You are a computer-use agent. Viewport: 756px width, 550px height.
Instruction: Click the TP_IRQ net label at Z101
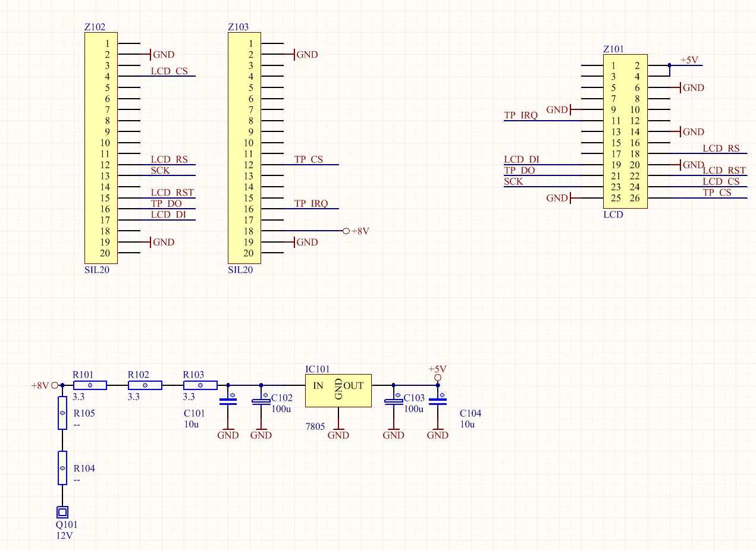(520, 116)
